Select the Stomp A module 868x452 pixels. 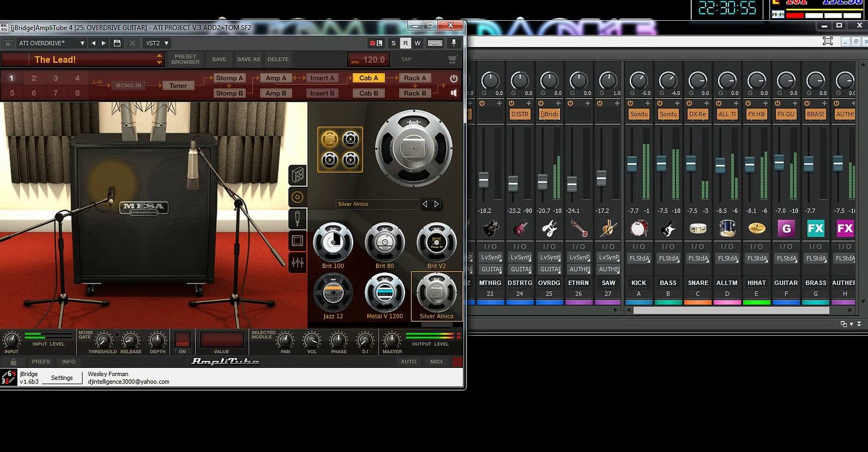click(229, 78)
